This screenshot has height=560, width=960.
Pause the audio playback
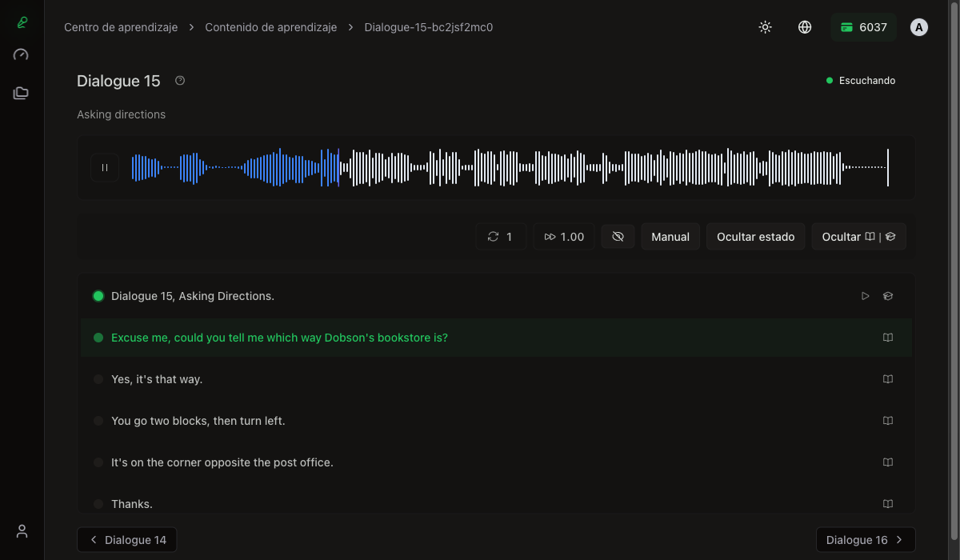(105, 168)
